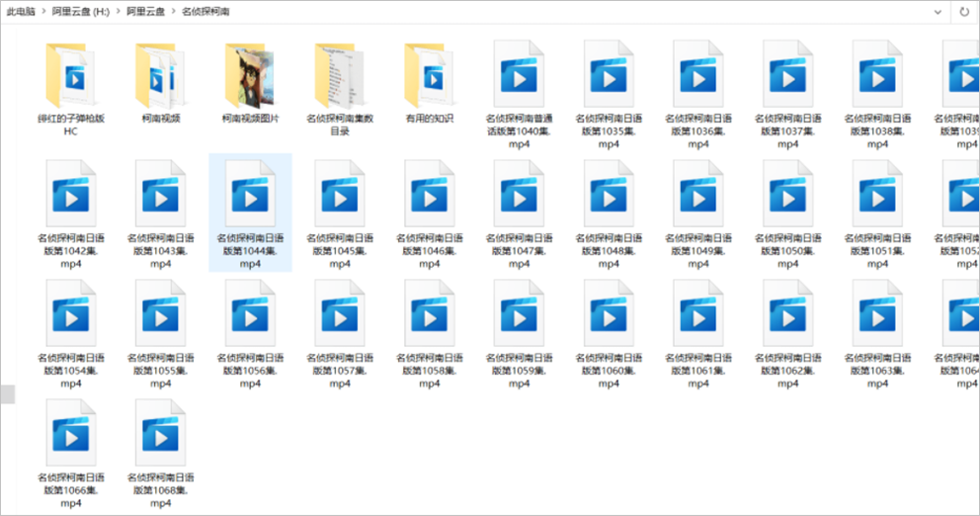This screenshot has width=980, height=516.
Task: Select the 日语版第1046集.mp4 video file
Action: (x=430, y=215)
